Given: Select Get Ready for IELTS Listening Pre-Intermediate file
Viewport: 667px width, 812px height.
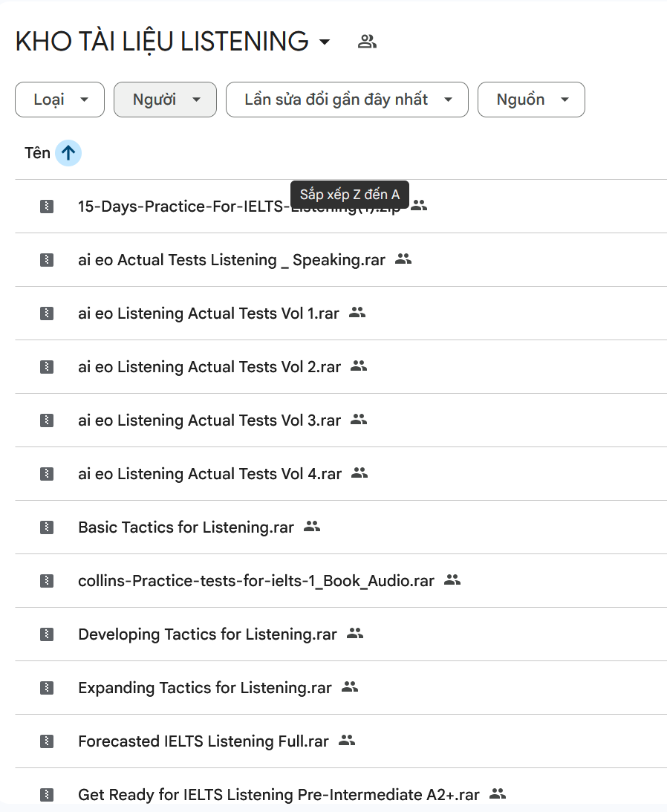Looking at the screenshot, I should point(279,795).
